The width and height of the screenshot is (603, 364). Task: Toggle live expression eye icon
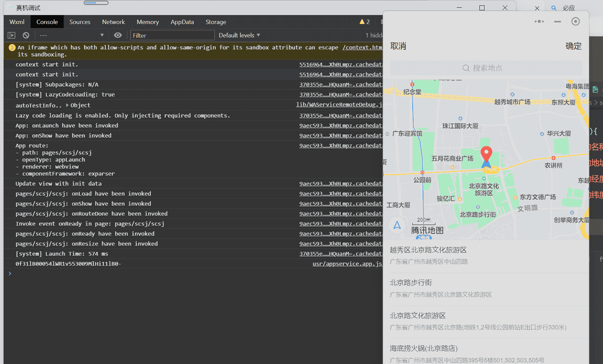(118, 35)
